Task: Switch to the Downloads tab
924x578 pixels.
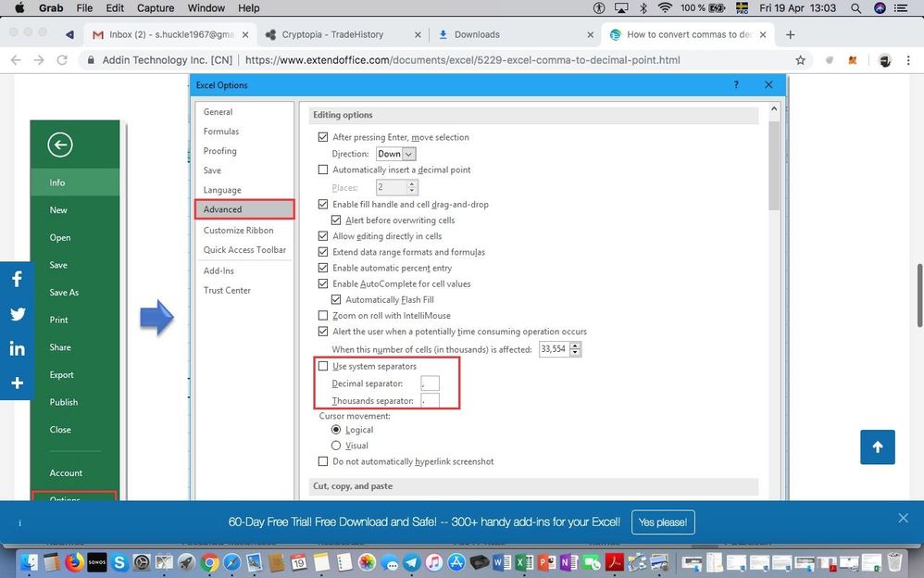Action: [x=516, y=35]
